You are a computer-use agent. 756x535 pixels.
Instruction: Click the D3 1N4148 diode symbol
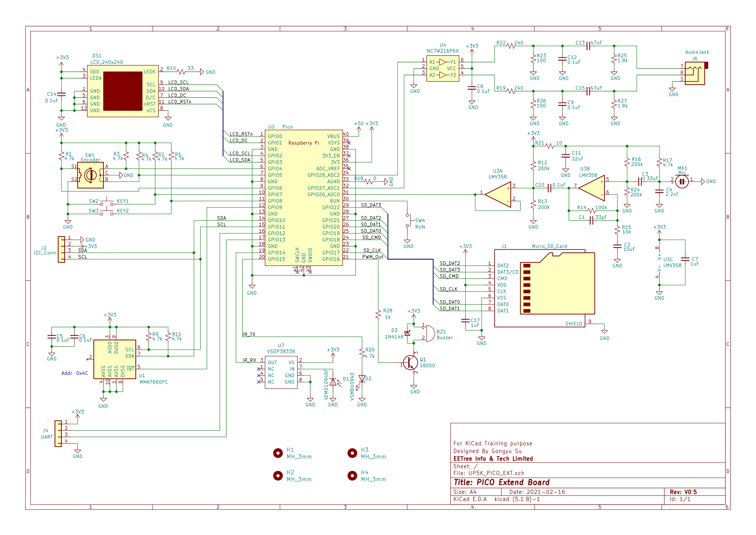(x=408, y=333)
